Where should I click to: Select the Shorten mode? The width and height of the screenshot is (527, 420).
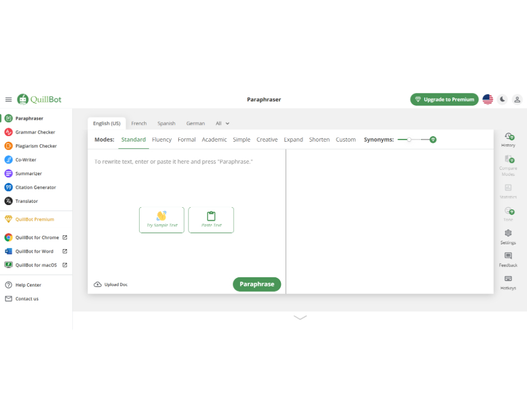(320, 139)
